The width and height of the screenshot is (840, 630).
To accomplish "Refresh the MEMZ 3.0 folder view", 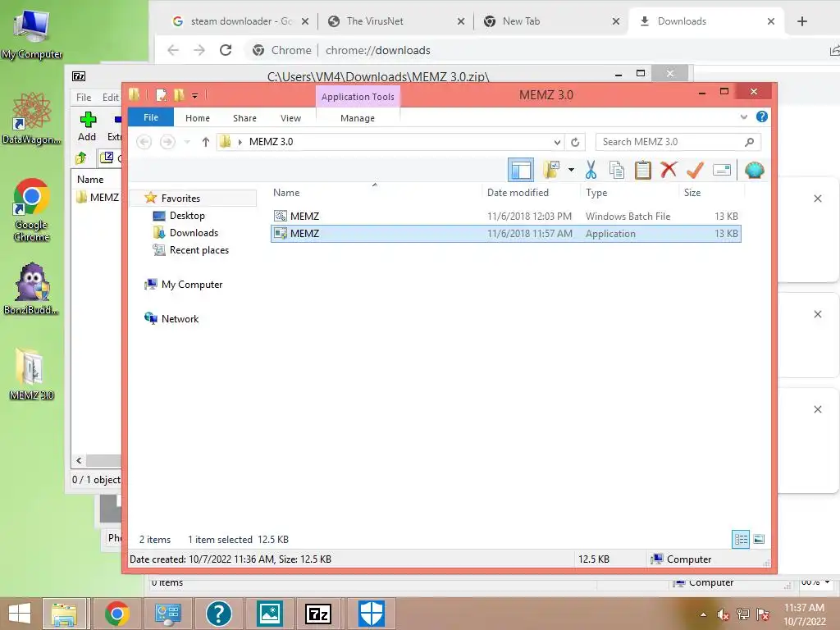I will pyautogui.click(x=575, y=142).
